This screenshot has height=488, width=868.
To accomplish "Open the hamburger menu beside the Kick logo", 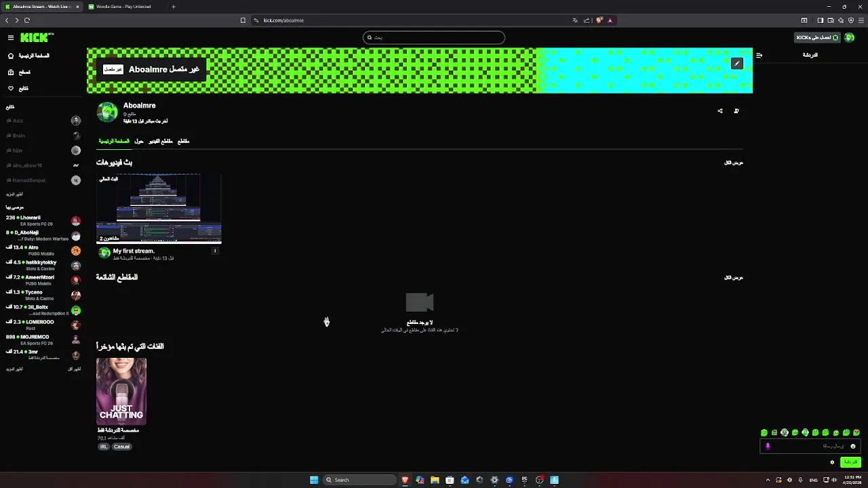I will tap(11, 38).
